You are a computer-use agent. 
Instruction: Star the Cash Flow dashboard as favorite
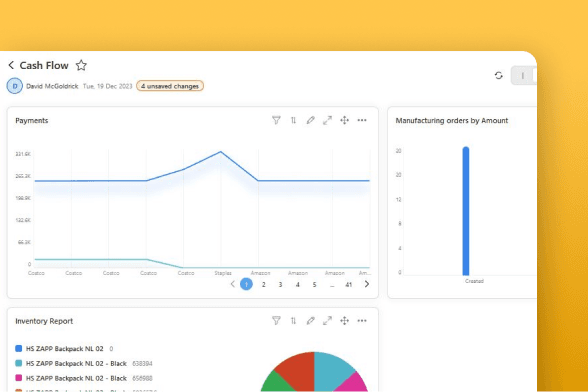coord(81,65)
